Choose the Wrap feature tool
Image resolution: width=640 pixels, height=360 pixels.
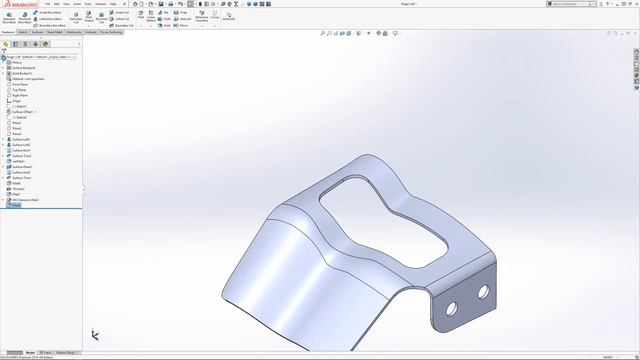[x=180, y=13]
